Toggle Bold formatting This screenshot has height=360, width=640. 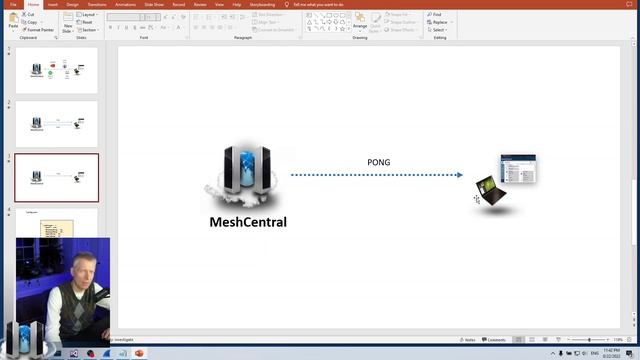110,27
